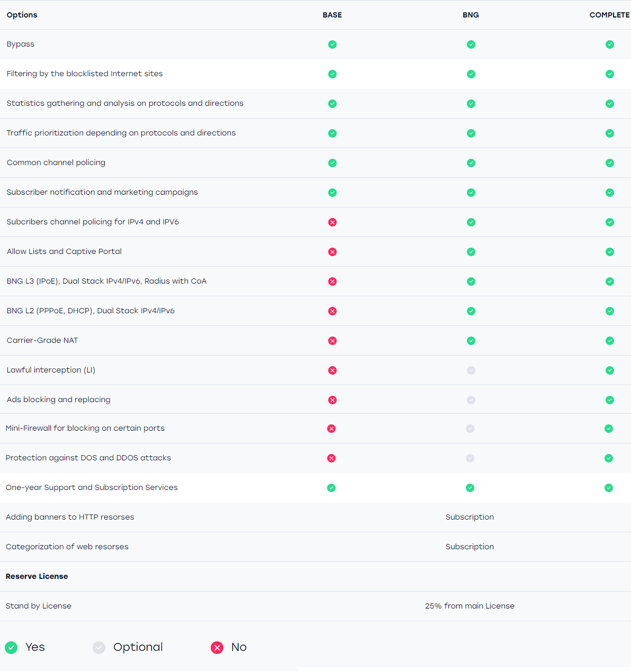Click gray optional icon for Lawful interception under BNG
The image size is (631, 672).
[x=471, y=370]
